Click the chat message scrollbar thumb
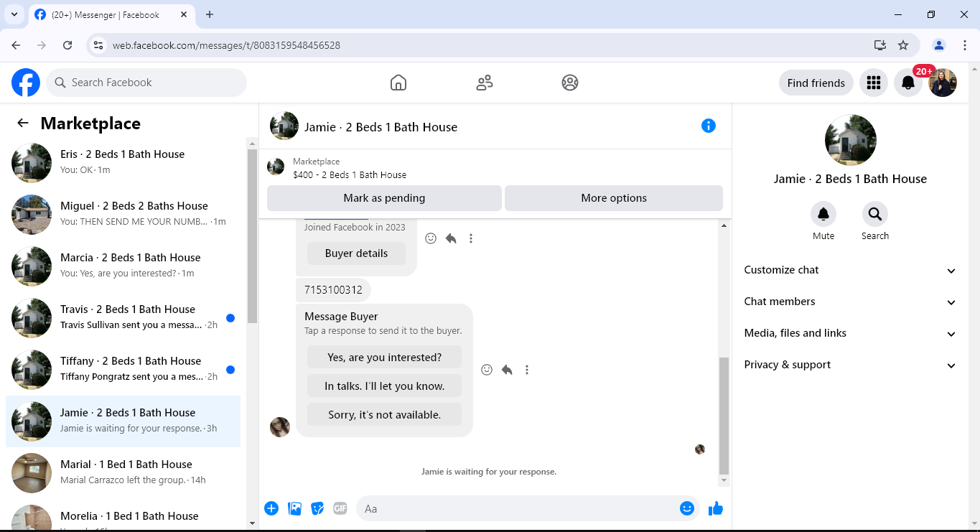The image size is (980, 532). coord(724,416)
